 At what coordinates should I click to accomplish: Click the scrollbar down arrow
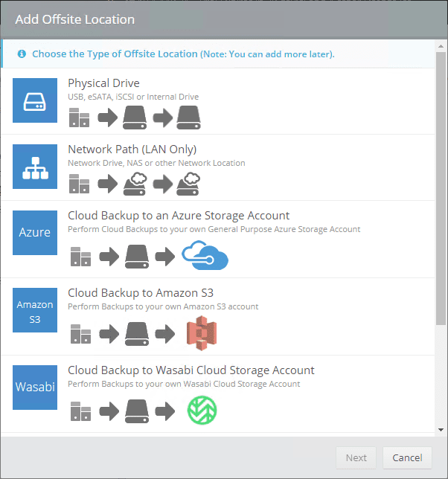(441, 430)
